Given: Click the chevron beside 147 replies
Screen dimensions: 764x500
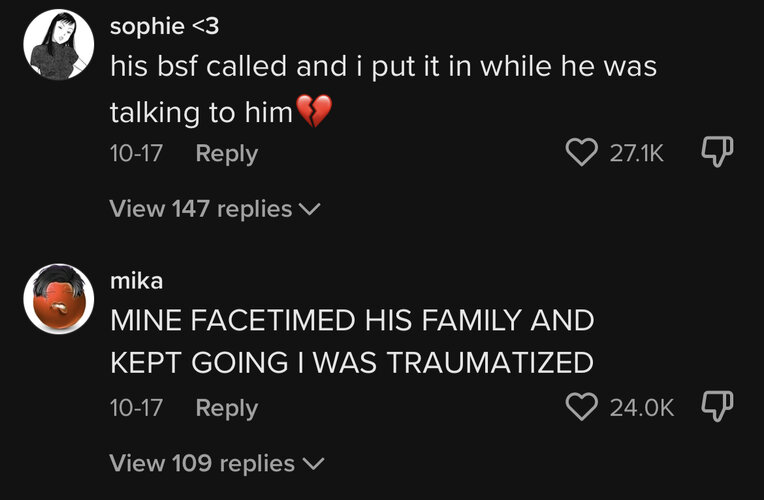Looking at the screenshot, I should [309, 210].
